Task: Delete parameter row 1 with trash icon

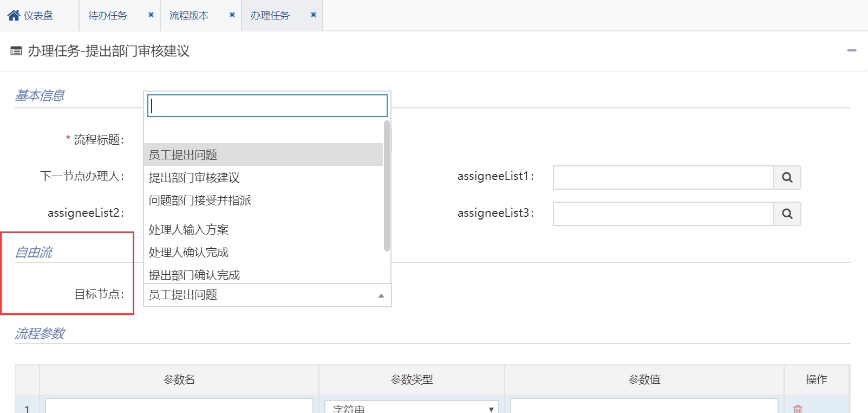Action: coord(798,409)
